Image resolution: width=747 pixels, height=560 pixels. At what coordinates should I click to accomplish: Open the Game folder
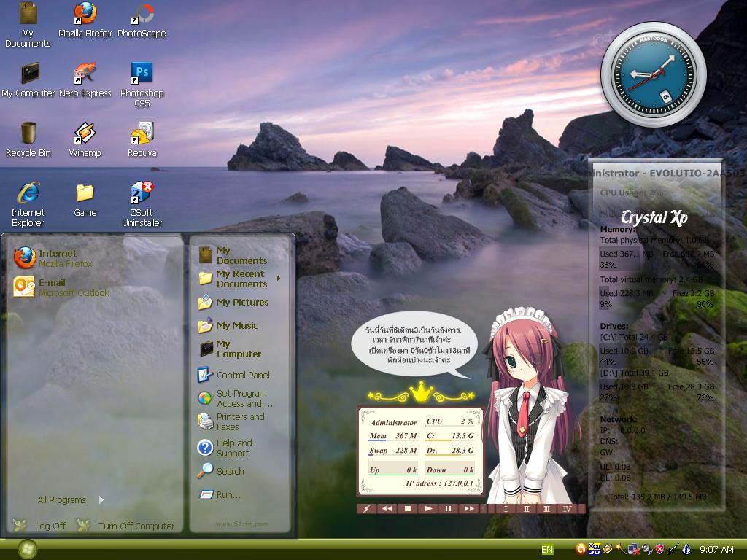tap(85, 200)
